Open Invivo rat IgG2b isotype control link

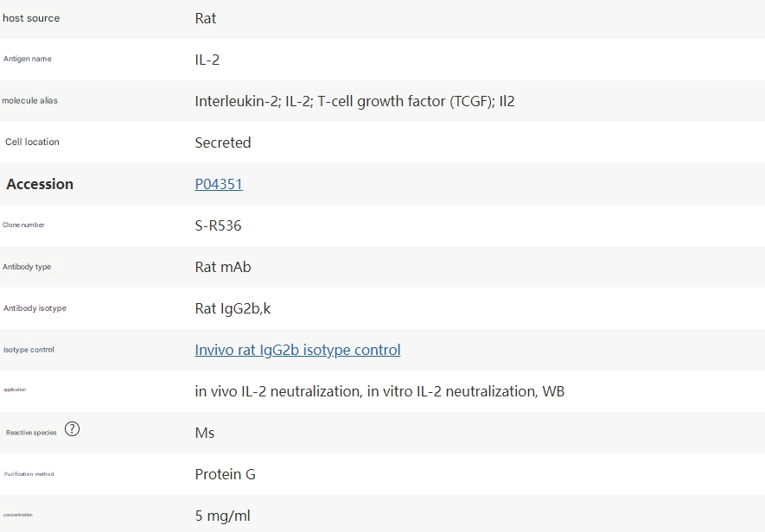(x=297, y=350)
